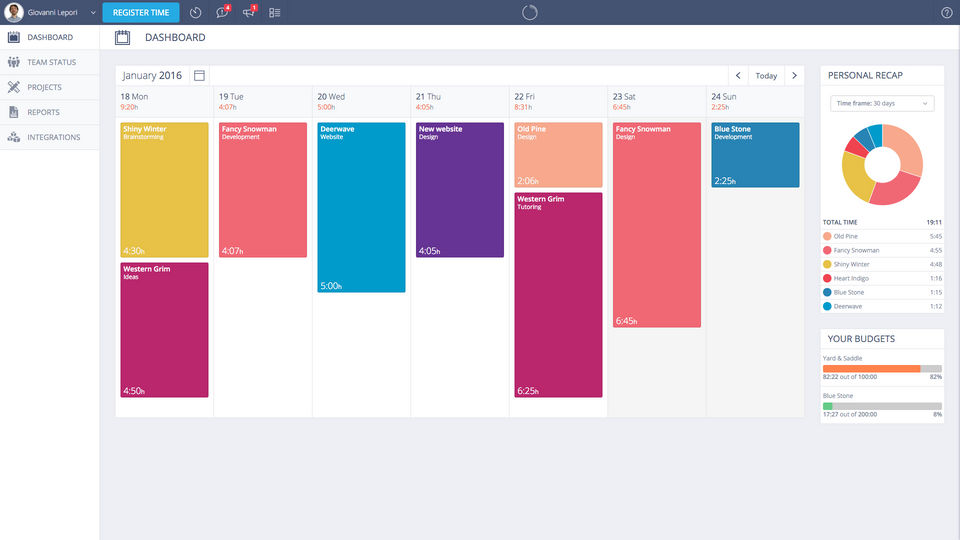Open the chat messages icon with badge
This screenshot has height=540, width=960.
pyautogui.click(x=222, y=12)
